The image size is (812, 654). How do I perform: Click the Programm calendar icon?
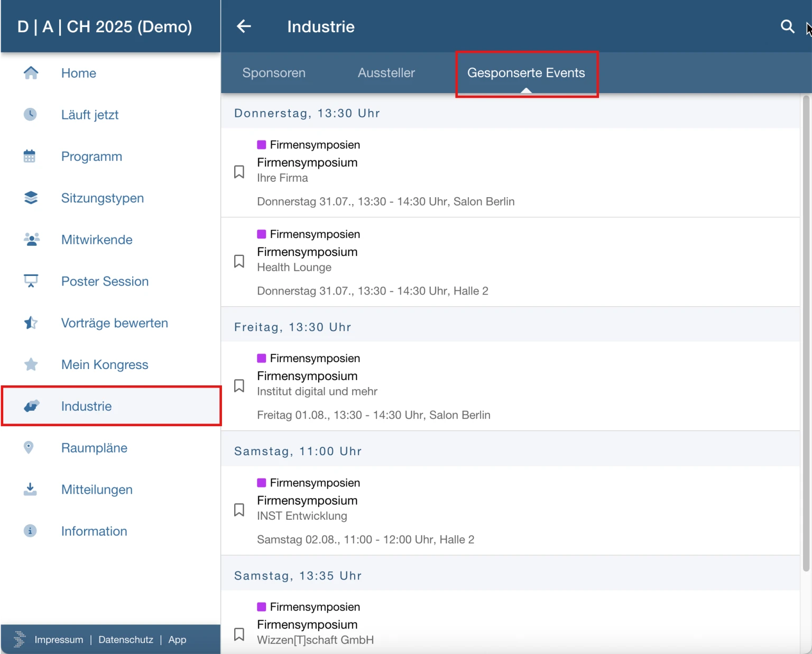click(x=30, y=156)
